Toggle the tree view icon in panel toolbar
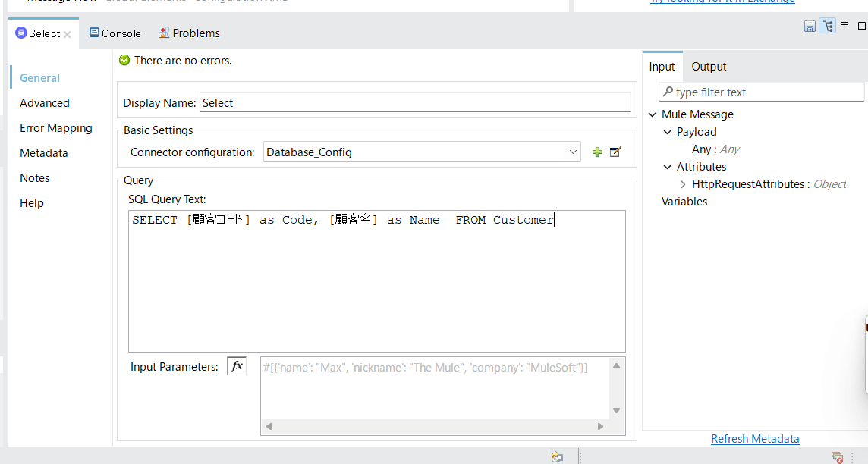The image size is (868, 464). coord(828,26)
